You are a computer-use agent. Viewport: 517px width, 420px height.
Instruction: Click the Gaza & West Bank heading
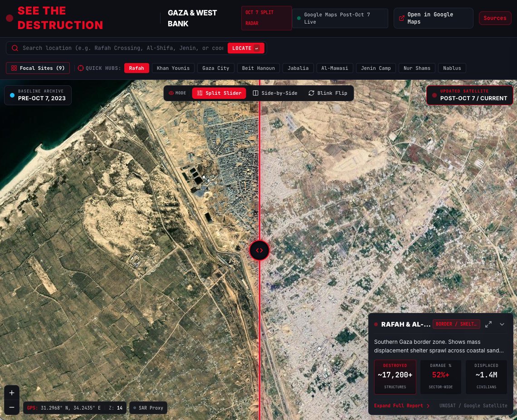point(192,18)
